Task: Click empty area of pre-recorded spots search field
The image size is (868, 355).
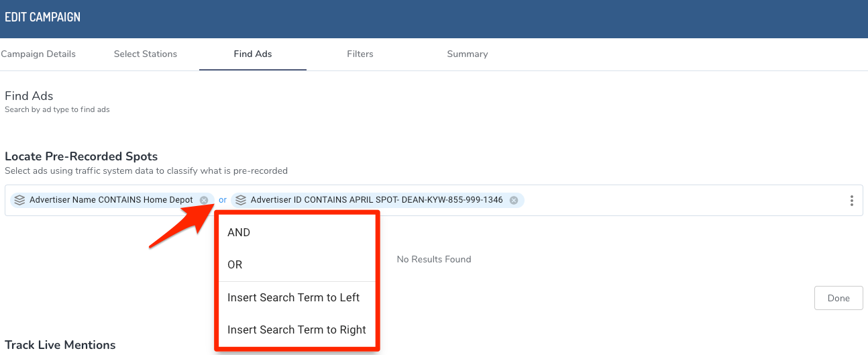Action: (x=671, y=201)
